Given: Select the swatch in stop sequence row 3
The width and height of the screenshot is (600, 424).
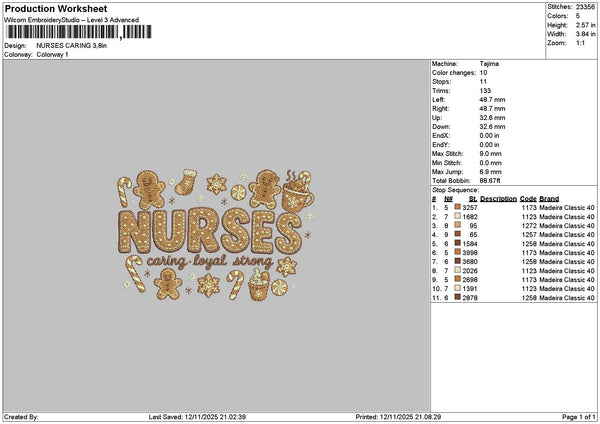Looking at the screenshot, I should click(x=457, y=225).
